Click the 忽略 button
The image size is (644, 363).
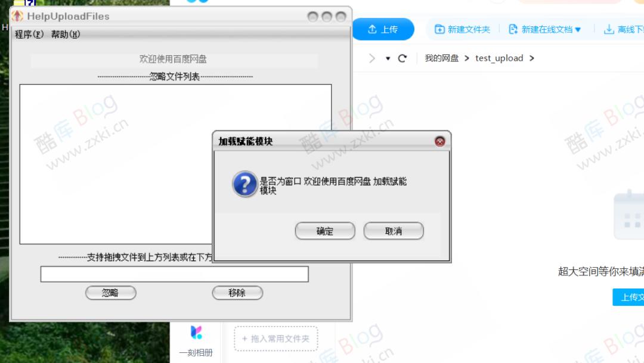[111, 293]
